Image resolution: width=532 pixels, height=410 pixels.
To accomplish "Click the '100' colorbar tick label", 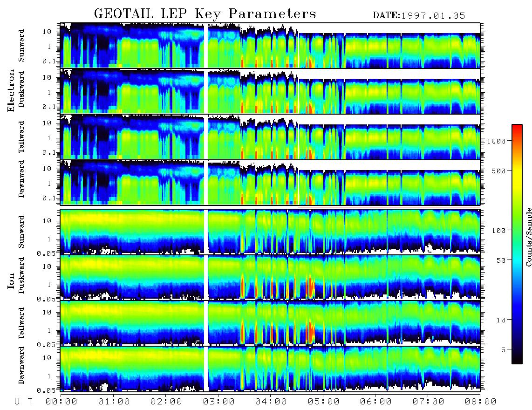I will tap(498, 231).
